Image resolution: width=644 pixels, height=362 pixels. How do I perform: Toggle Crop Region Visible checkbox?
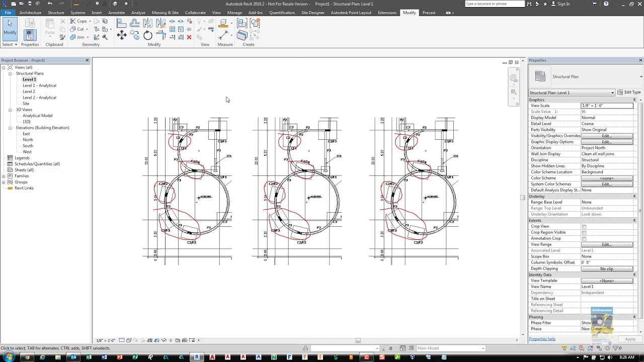[x=584, y=232]
